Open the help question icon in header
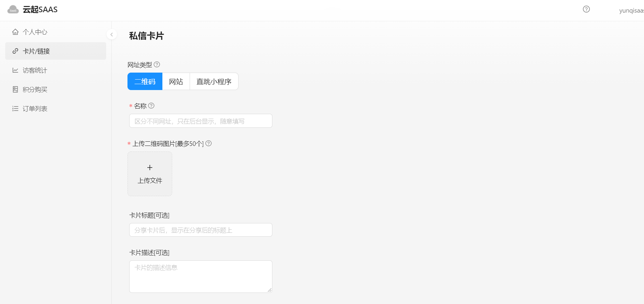The image size is (644, 304). (586, 9)
